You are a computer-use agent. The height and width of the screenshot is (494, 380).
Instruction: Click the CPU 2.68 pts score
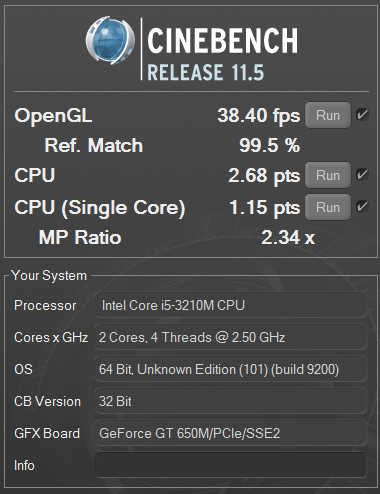click(x=264, y=176)
